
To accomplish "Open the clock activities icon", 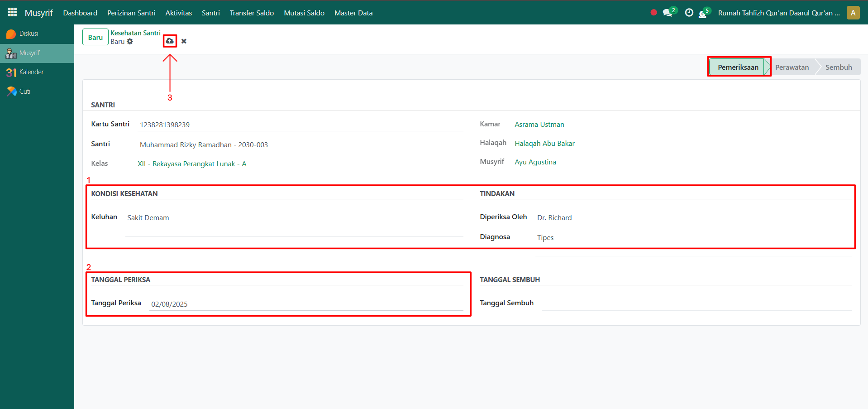I will [689, 13].
